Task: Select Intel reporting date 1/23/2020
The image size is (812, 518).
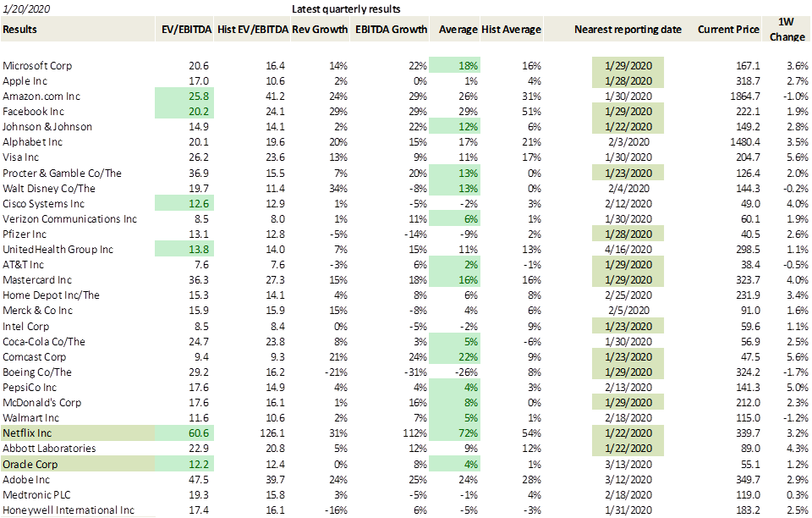Action: point(628,327)
